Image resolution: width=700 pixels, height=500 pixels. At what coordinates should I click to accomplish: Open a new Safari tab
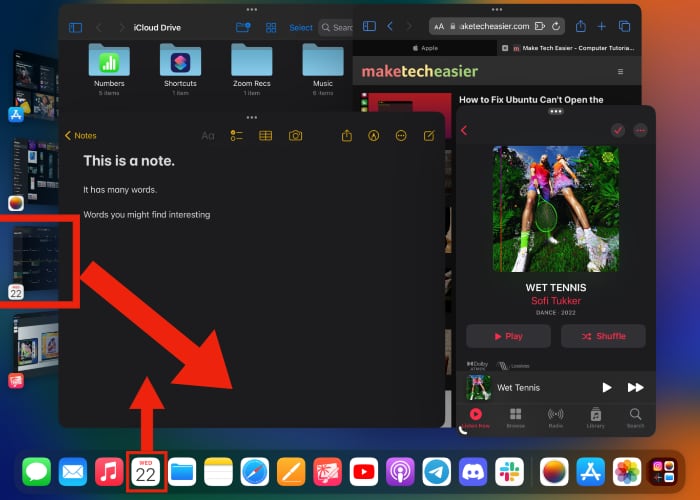[x=602, y=26]
